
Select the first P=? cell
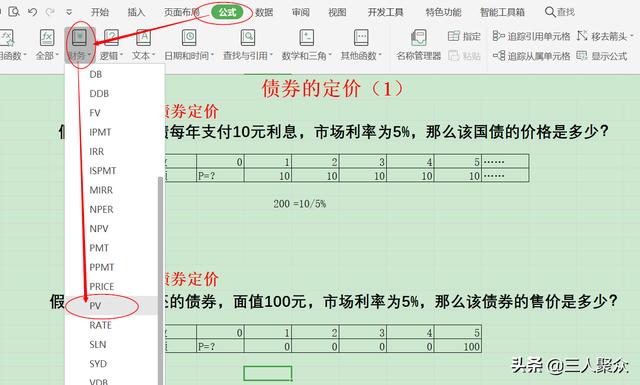coord(220,176)
